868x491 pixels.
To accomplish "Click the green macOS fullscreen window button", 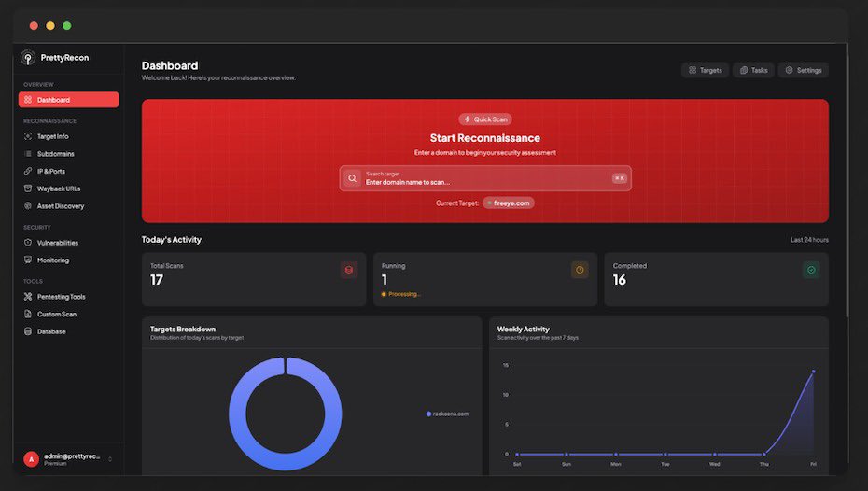I will tap(67, 26).
